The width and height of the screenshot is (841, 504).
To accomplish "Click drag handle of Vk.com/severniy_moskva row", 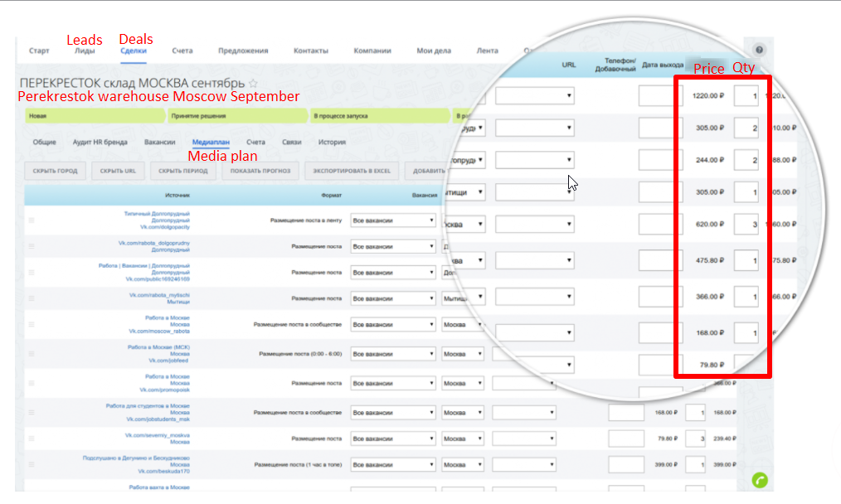I will 32,439.
